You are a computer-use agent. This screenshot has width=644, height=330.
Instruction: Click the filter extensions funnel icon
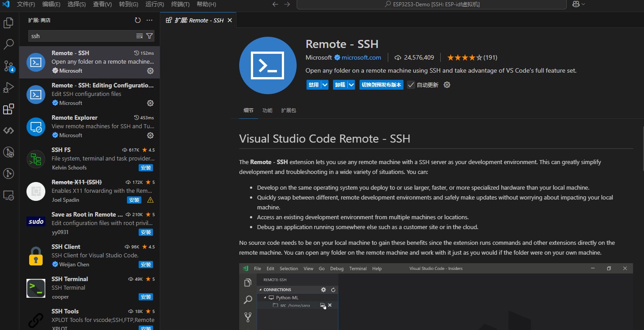click(150, 36)
